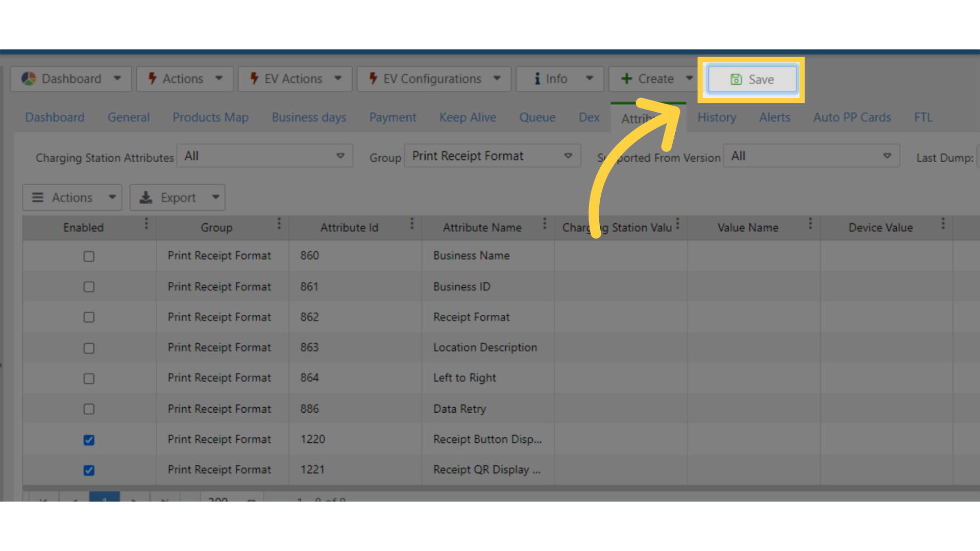Image resolution: width=980 pixels, height=551 pixels.
Task: Sort by the Value Name column header
Action: pyautogui.click(x=748, y=228)
